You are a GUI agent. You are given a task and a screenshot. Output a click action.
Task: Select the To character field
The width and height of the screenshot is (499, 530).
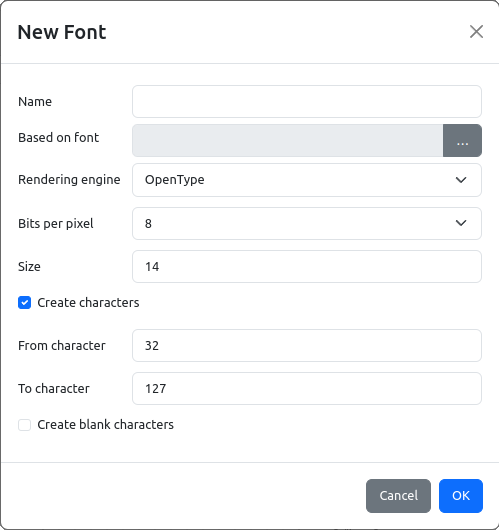click(x=307, y=388)
